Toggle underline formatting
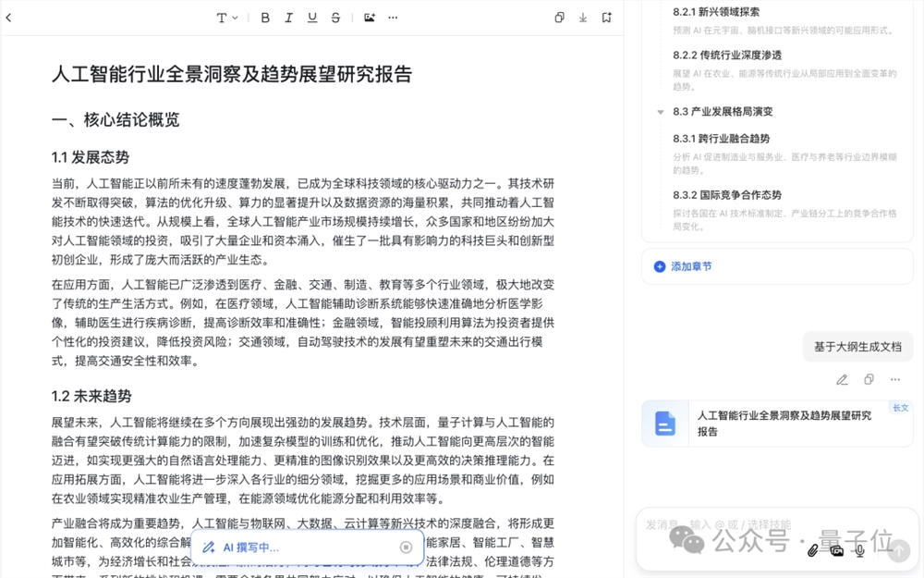This screenshot has width=924, height=578. click(x=311, y=18)
